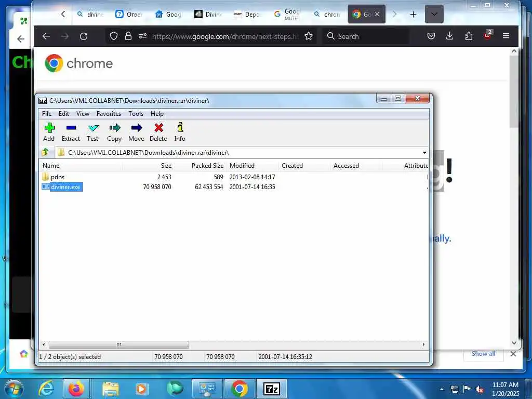Open the taskbar clock showing 11:07 AM
This screenshot has width=532, height=399.
click(506, 389)
